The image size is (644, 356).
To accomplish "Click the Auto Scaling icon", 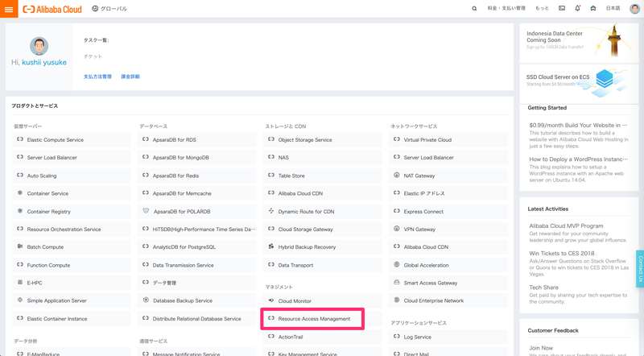I will (x=19, y=175).
